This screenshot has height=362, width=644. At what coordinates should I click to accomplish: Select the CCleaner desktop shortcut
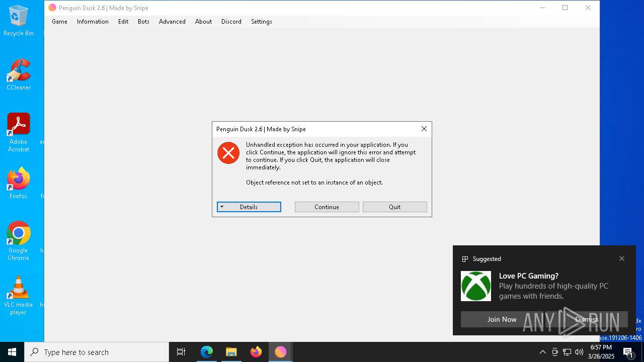pos(19,75)
